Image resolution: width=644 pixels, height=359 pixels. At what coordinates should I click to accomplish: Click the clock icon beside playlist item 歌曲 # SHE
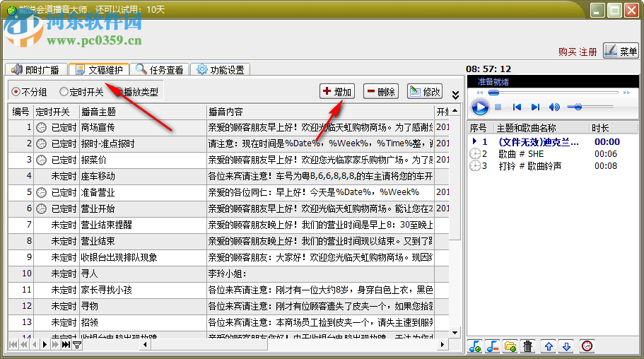475,154
